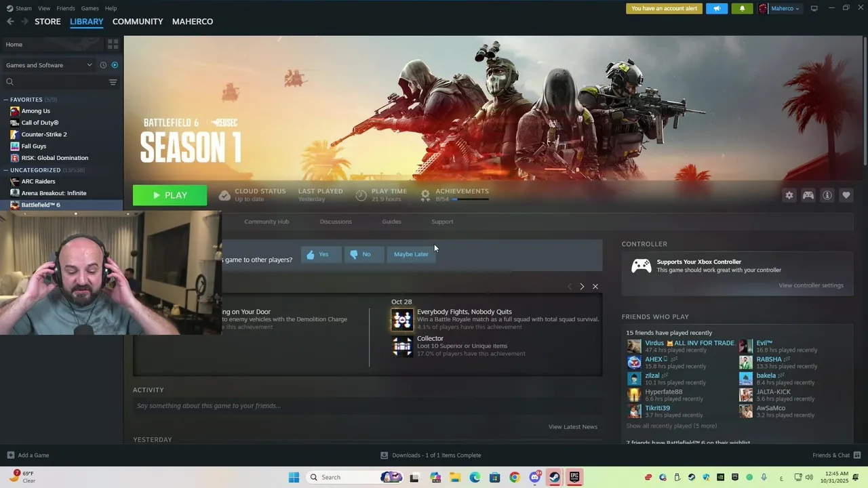
Task: Open the Friends menu
Action: click(66, 8)
